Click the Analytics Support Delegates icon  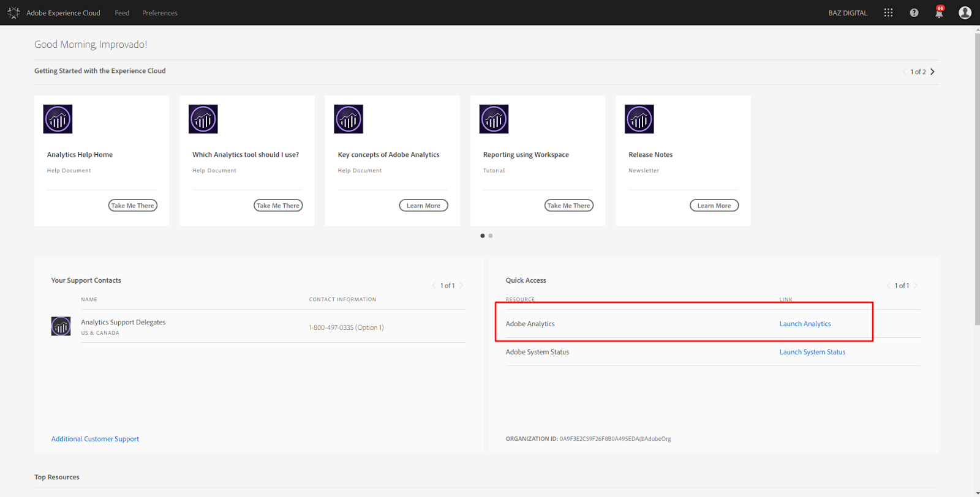coord(61,326)
